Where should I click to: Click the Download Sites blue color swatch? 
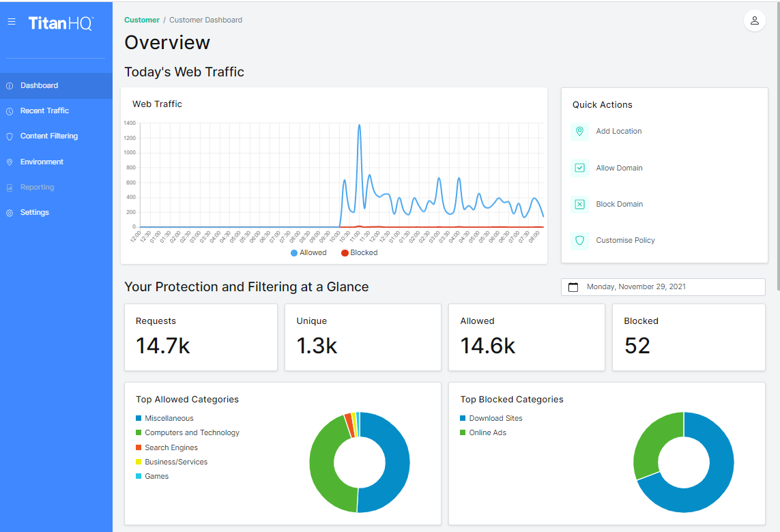tap(463, 419)
